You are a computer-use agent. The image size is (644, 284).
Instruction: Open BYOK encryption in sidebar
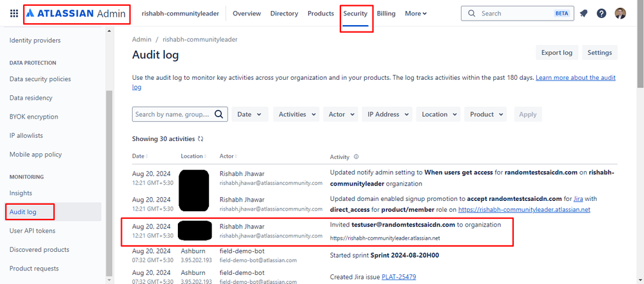(x=34, y=117)
